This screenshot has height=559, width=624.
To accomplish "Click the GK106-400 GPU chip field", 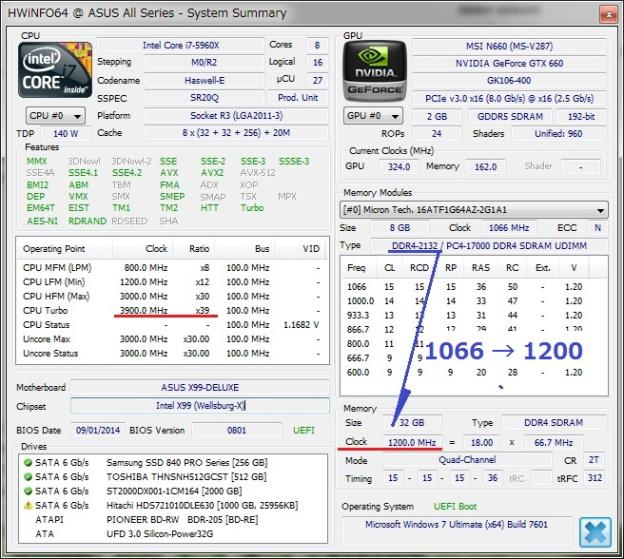I will coord(509,81).
